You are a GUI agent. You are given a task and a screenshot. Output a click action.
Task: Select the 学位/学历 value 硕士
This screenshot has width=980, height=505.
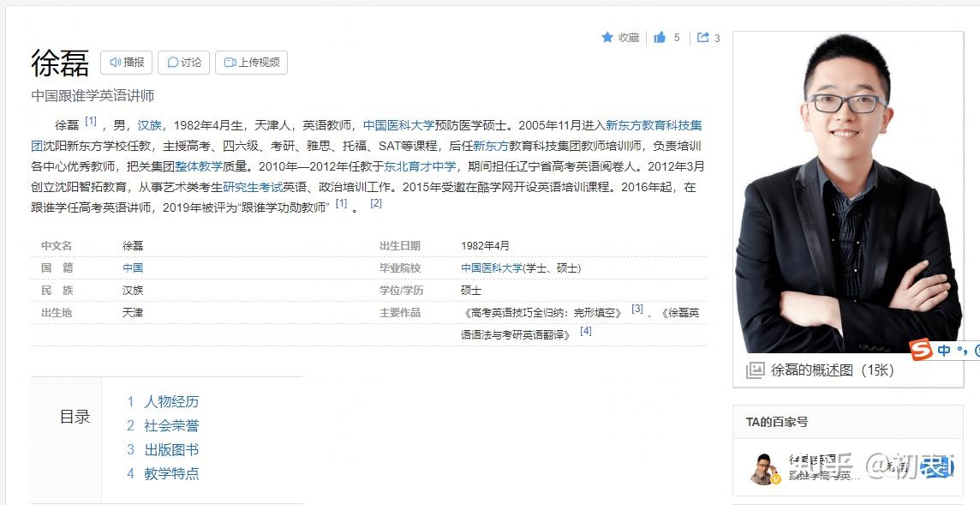471,291
